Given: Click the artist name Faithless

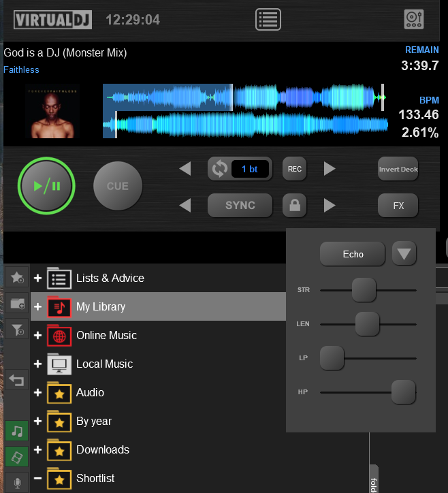Looking at the screenshot, I should point(21,70).
